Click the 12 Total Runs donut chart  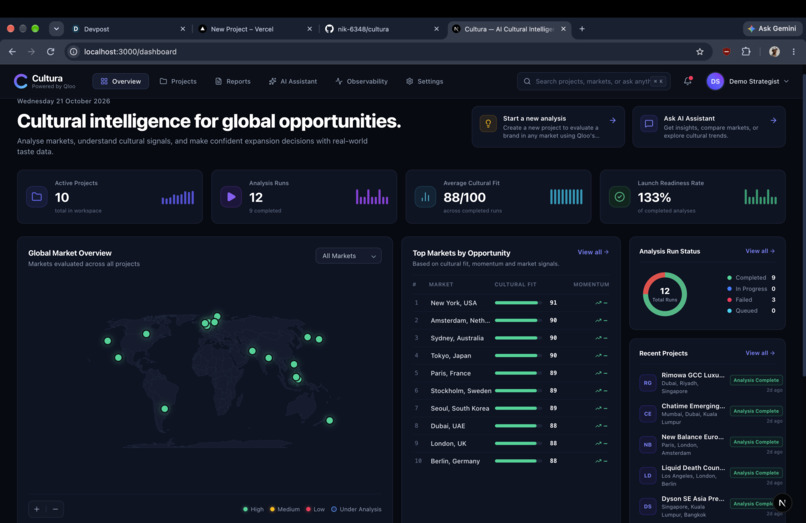point(665,294)
